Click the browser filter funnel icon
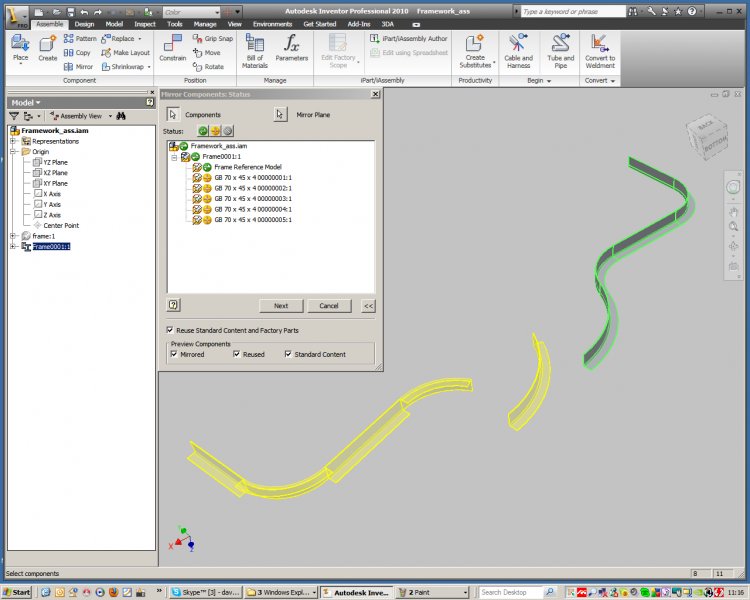The width and height of the screenshot is (750, 600). pyautogui.click(x=14, y=116)
